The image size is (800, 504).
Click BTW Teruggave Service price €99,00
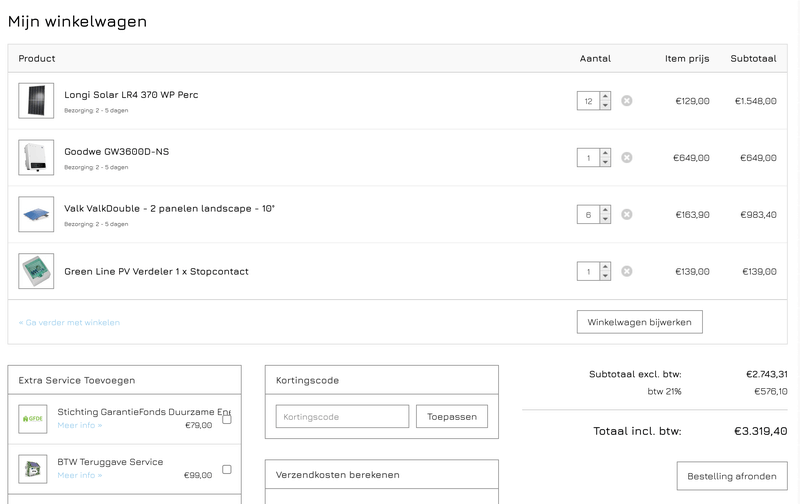198,475
